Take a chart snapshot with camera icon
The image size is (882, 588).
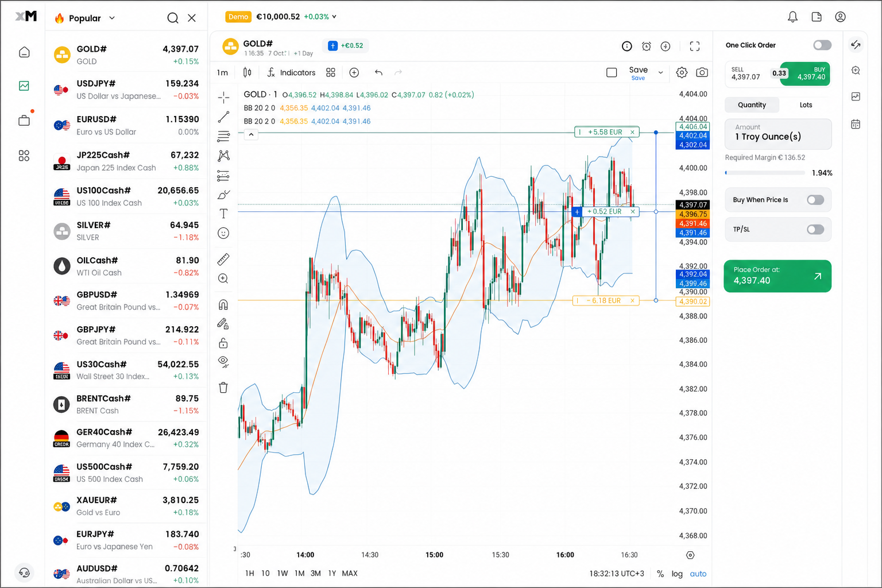pos(702,72)
